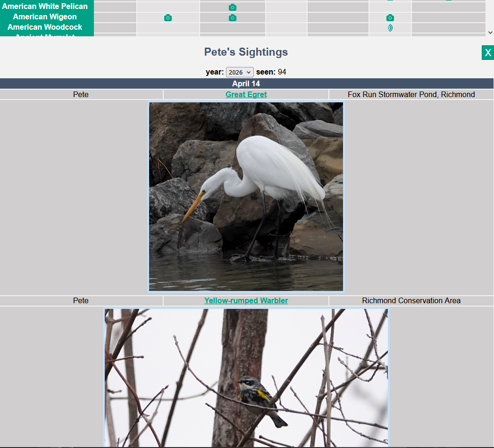Select American Wigeon in the species list

(45, 17)
